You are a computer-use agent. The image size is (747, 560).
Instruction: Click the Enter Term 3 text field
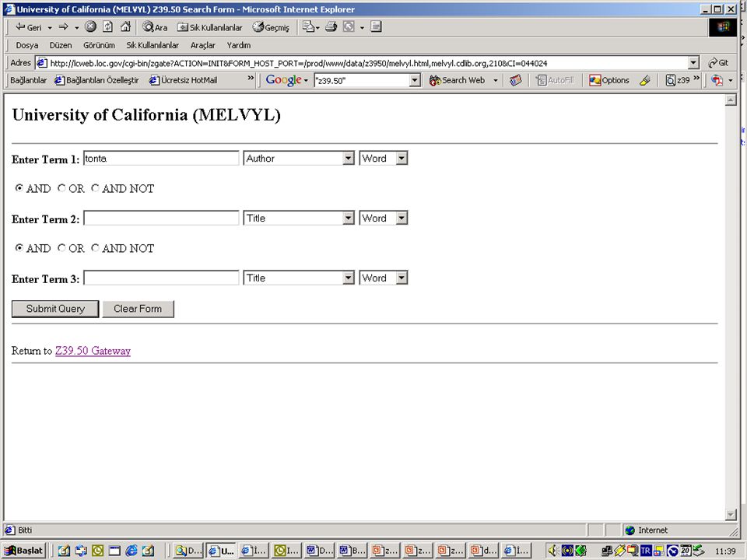pos(161,278)
